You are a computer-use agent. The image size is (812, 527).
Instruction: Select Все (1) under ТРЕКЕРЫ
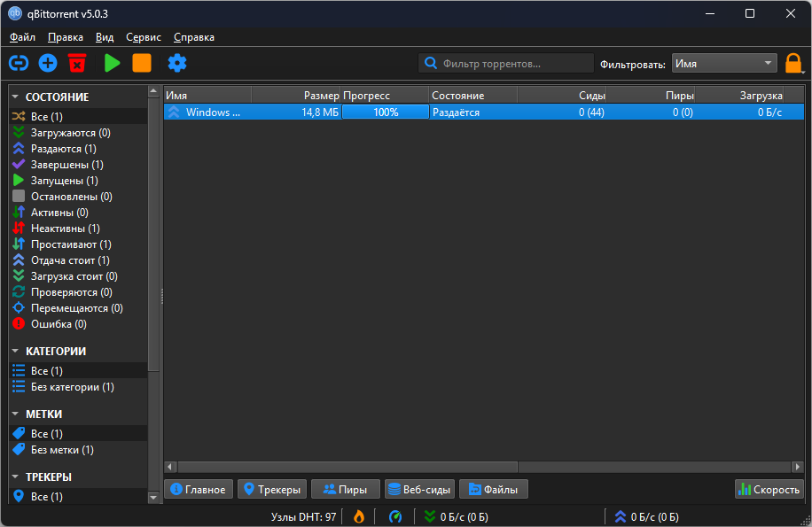coord(78,497)
